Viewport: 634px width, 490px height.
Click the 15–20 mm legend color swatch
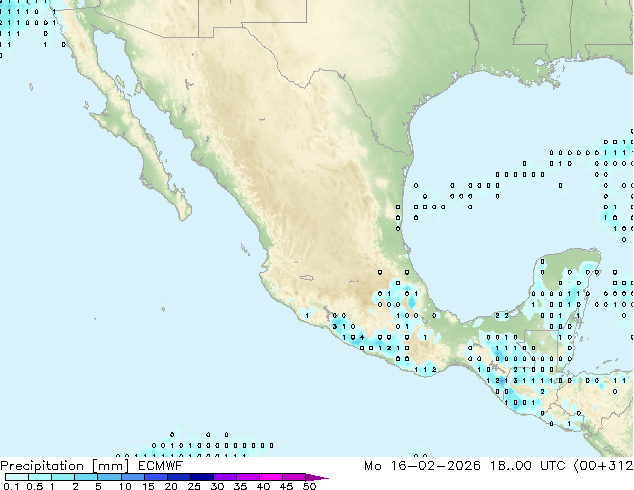[x=155, y=477]
